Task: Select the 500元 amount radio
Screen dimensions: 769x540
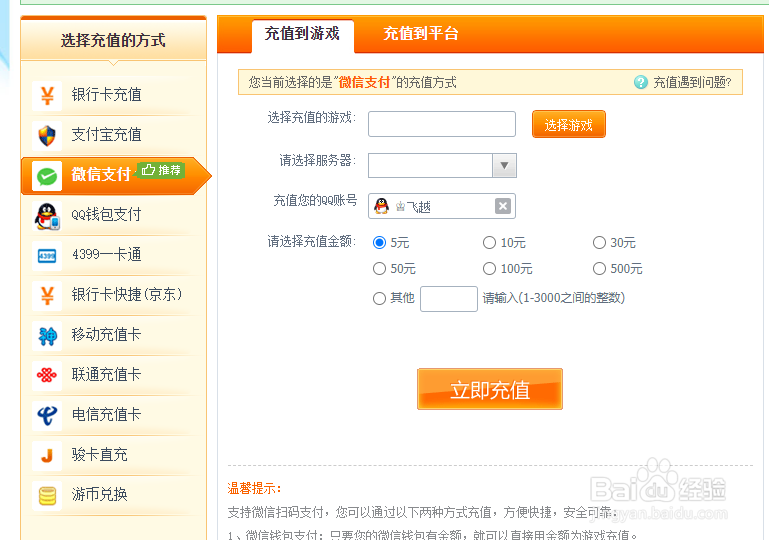Action: pyautogui.click(x=599, y=269)
